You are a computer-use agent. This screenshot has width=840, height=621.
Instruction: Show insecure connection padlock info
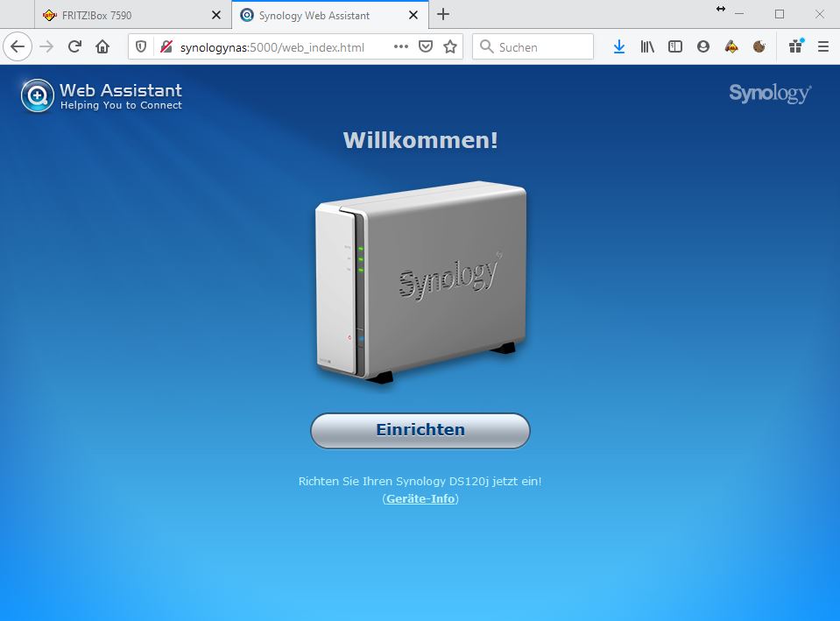166,47
